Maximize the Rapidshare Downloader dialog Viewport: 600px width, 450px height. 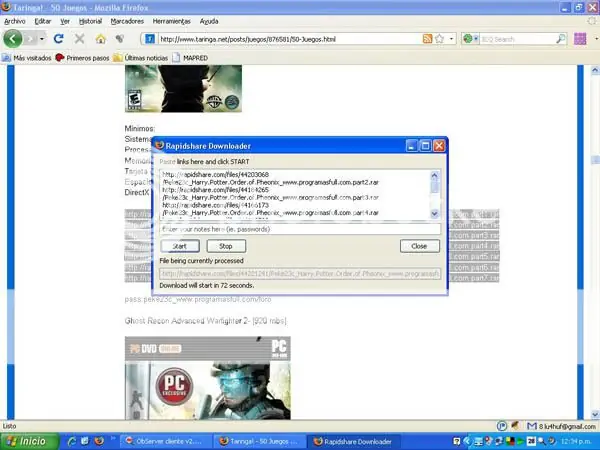[x=426, y=146]
